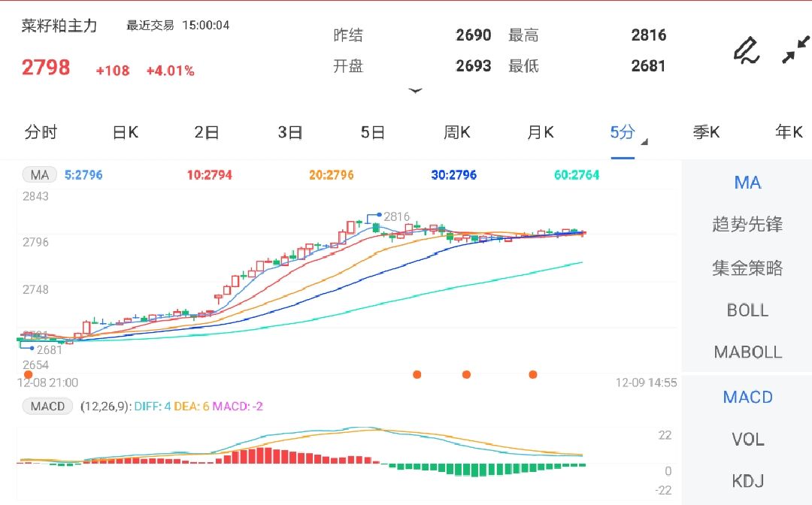Choose MABOLL indicator in sidebar
This screenshot has height=505, width=812.
coord(747,352)
